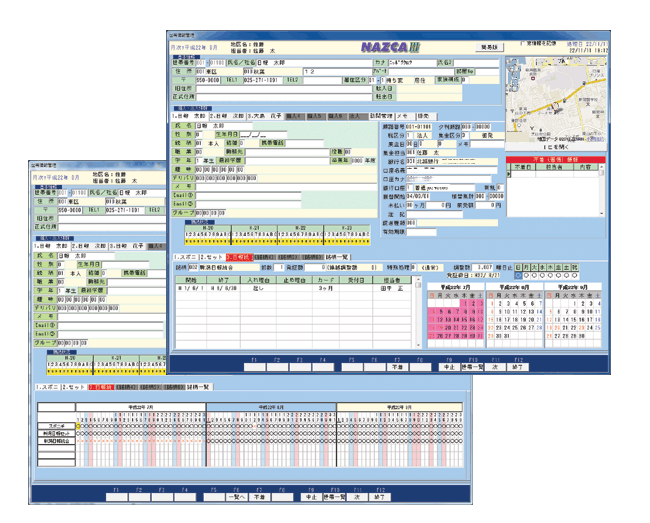650x523 pixels.
Task: Click the Email① input field in front window
Action: coord(248,195)
